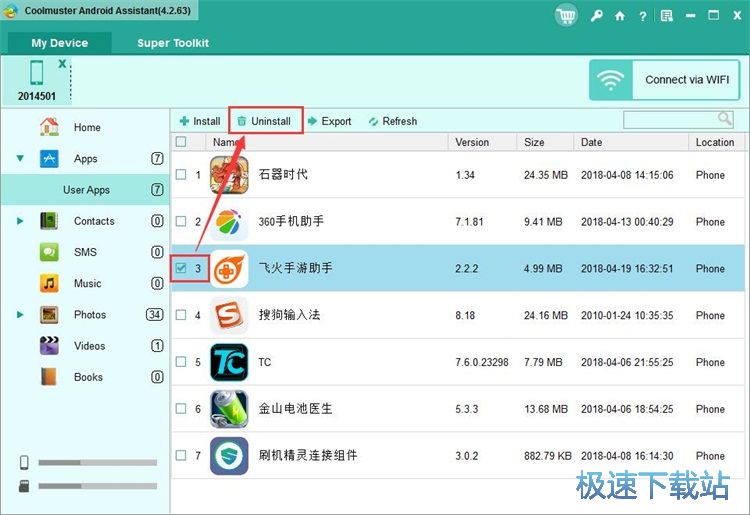The image size is (750, 515).
Task: Click the green SMS bubble icon
Action: 49,252
